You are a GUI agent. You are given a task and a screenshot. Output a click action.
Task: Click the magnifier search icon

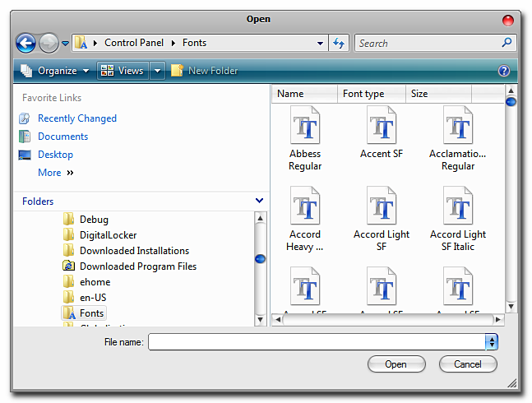click(x=507, y=43)
